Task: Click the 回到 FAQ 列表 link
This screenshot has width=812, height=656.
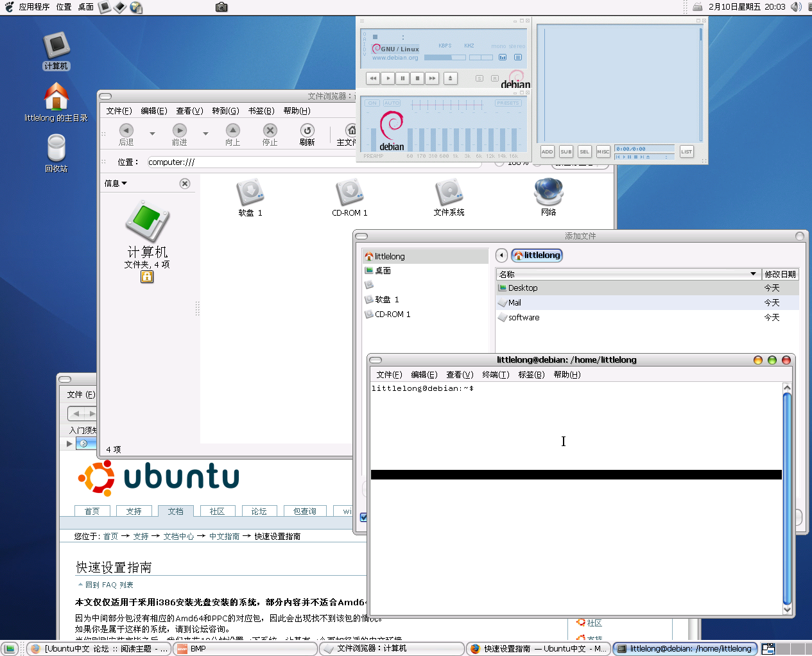Action: tap(109, 585)
